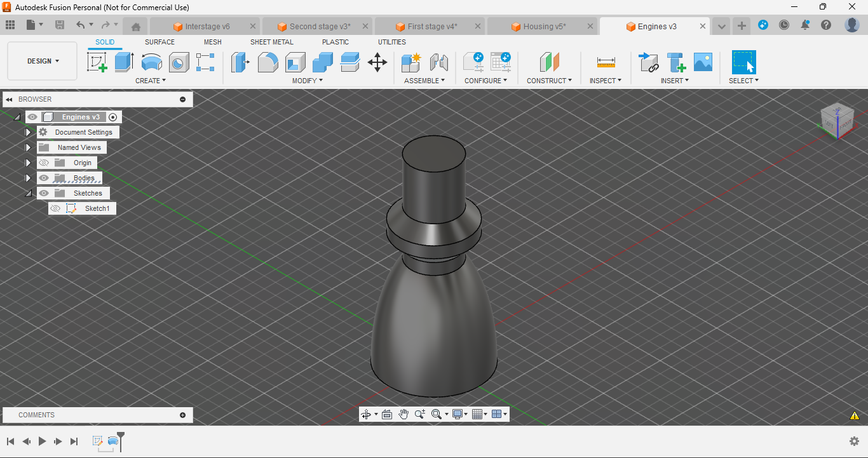868x458 pixels.
Task: Switch to the MESH tab
Action: 213,42
